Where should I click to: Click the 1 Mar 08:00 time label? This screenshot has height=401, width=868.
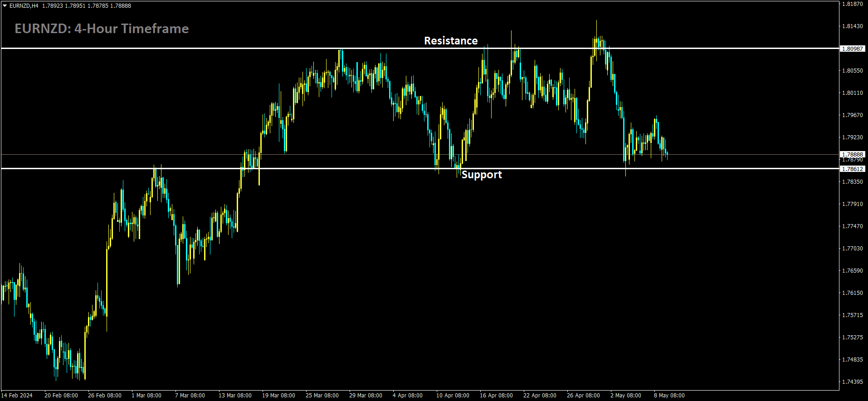[146, 395]
